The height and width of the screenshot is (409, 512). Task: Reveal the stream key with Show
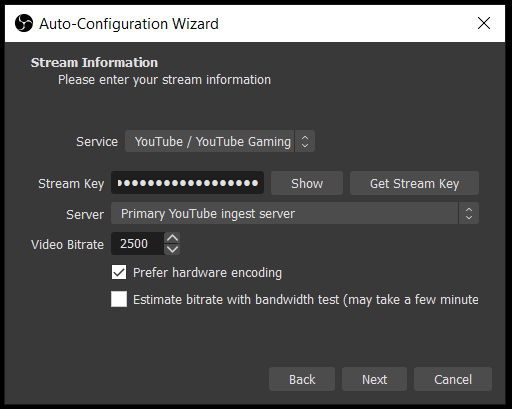click(307, 183)
